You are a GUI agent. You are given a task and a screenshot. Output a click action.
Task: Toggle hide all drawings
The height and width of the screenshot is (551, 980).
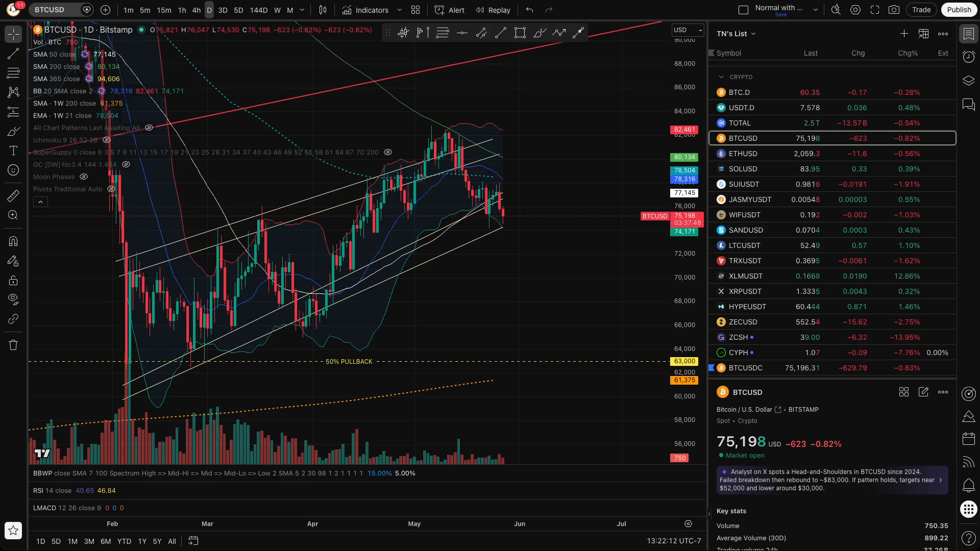click(13, 299)
